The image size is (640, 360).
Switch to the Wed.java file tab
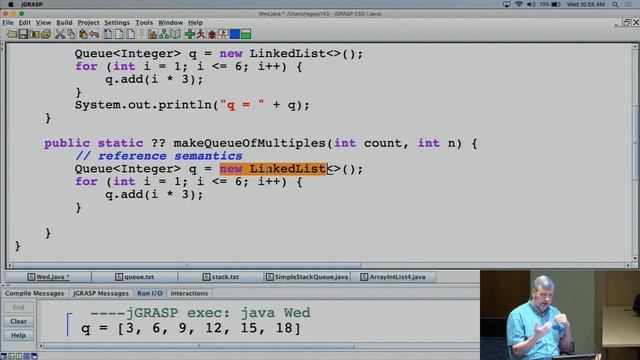point(48,277)
